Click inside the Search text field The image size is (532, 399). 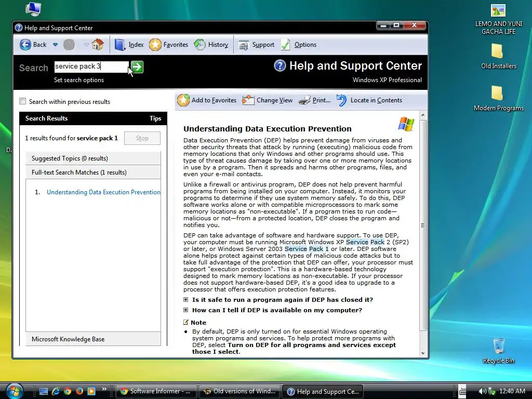pos(91,66)
